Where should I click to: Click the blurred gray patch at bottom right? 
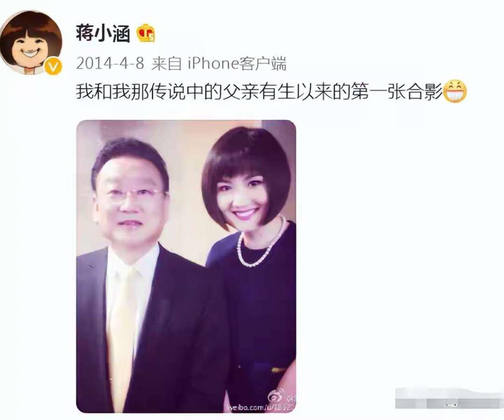click(449, 398)
